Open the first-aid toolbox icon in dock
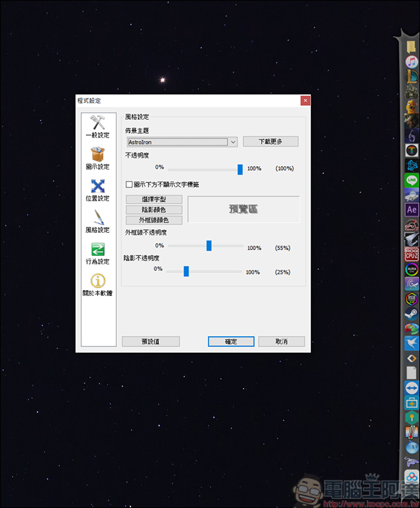420x508 pixels. pos(412,403)
